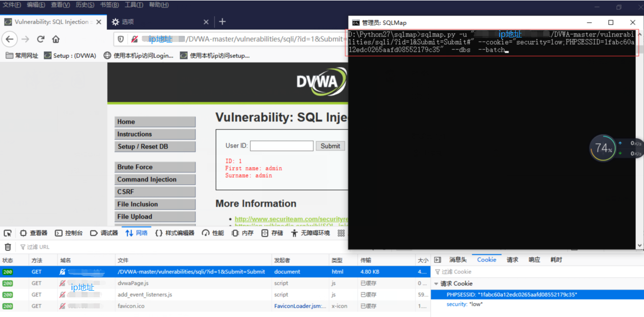
Task: Close the Vulnerability: SQL Injection tab
Action: click(x=99, y=22)
